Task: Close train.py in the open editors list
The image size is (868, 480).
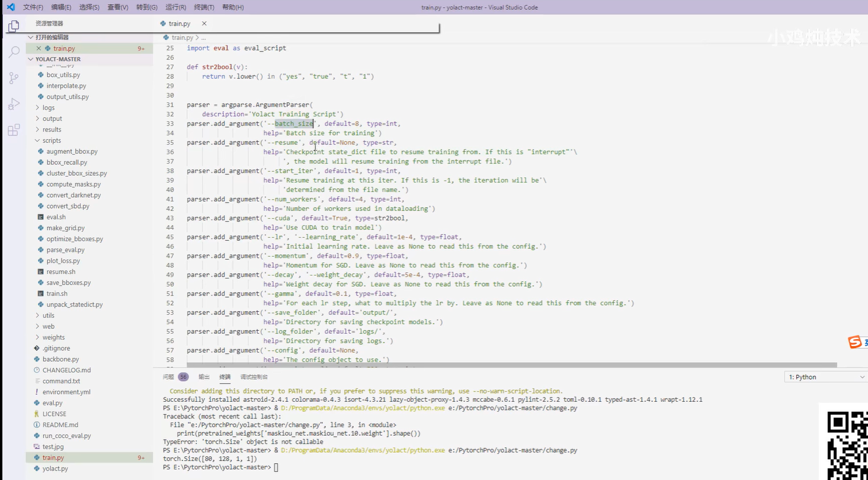Action: point(39,49)
